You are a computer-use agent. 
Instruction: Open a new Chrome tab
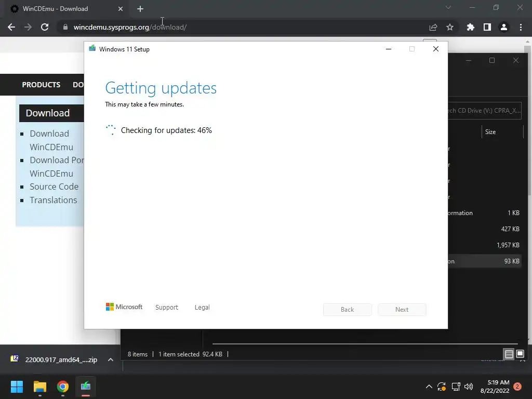pos(140,9)
